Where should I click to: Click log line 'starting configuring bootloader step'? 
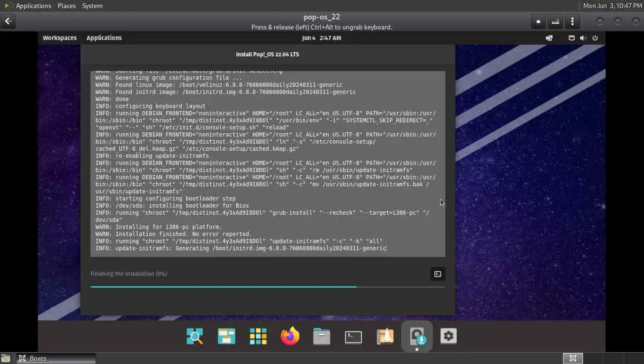tap(175, 199)
